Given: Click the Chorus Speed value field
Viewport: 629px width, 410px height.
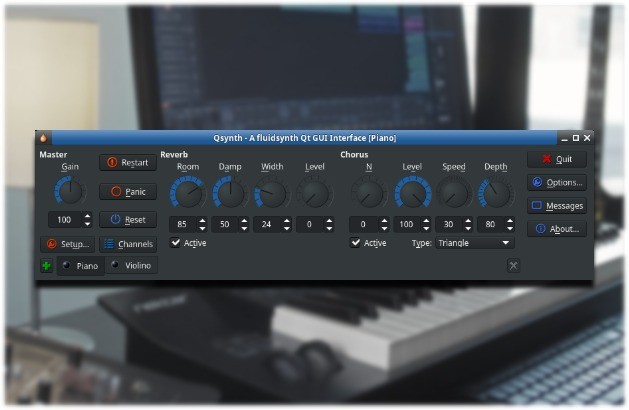Looking at the screenshot, I should (448, 224).
